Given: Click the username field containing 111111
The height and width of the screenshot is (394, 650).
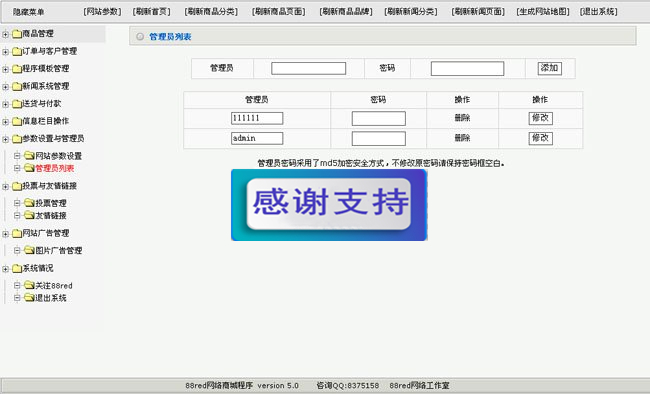Looking at the screenshot, I should point(257,118).
